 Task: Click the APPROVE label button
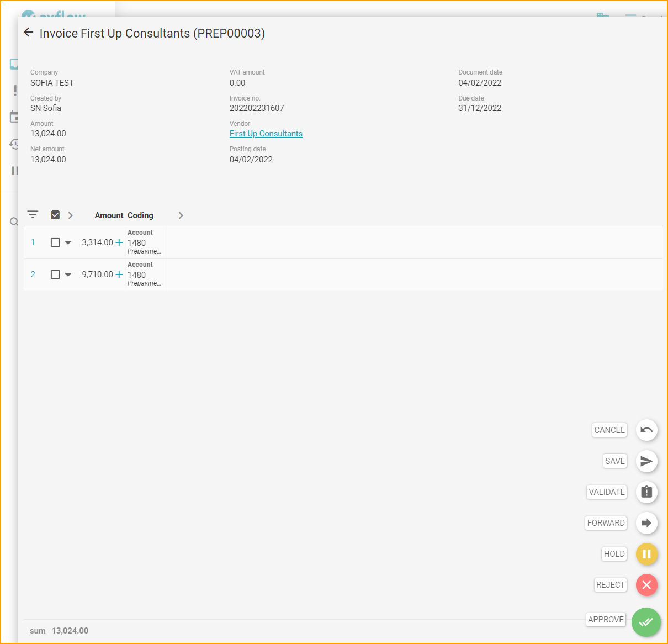pos(606,620)
